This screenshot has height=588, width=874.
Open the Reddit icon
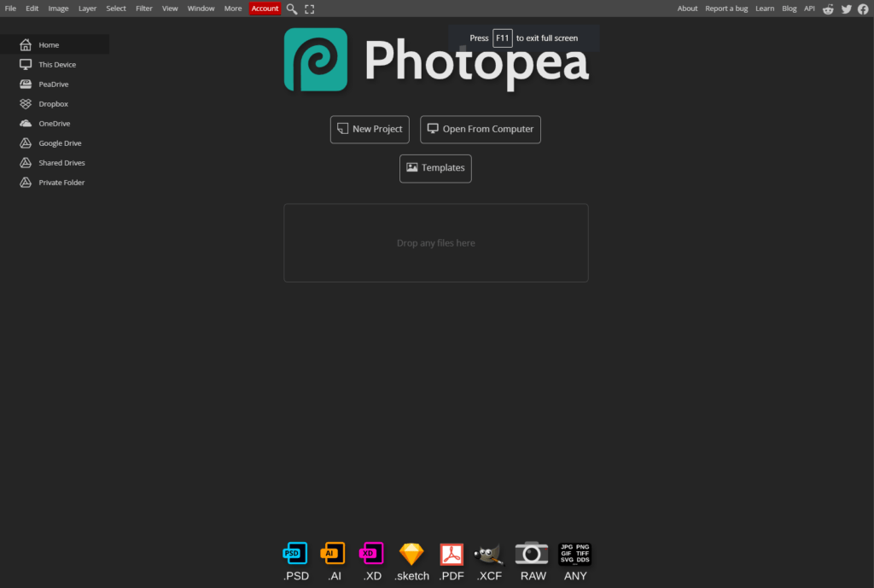[x=828, y=9]
